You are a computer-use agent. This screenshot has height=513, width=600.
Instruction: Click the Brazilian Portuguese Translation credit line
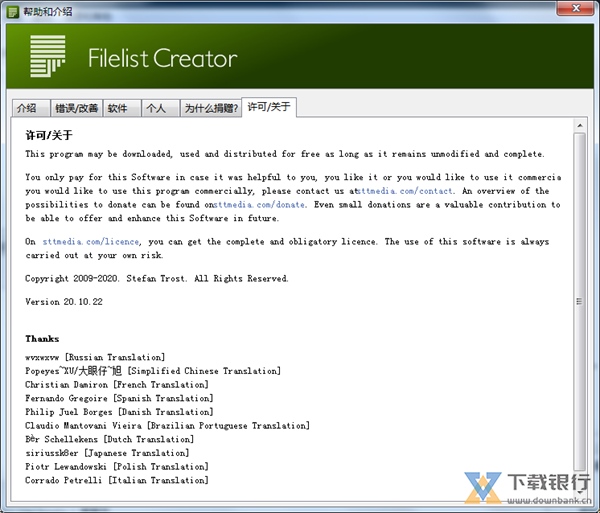(168, 426)
